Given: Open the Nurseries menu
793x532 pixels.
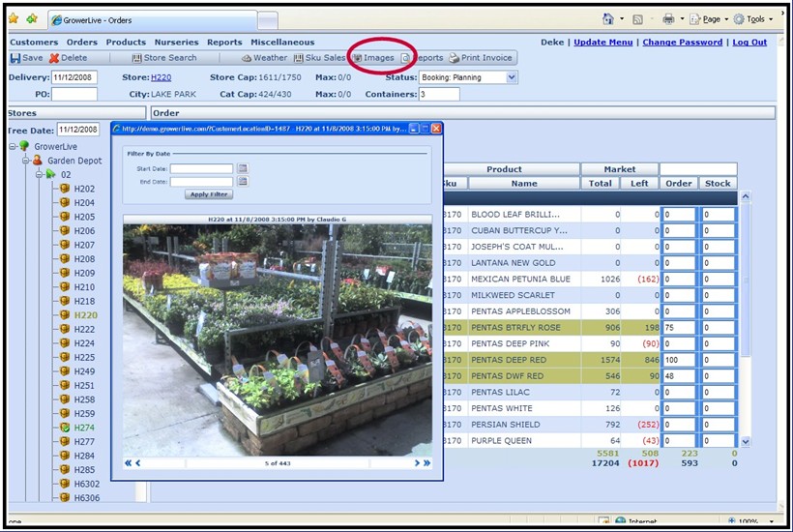Looking at the screenshot, I should (x=176, y=43).
